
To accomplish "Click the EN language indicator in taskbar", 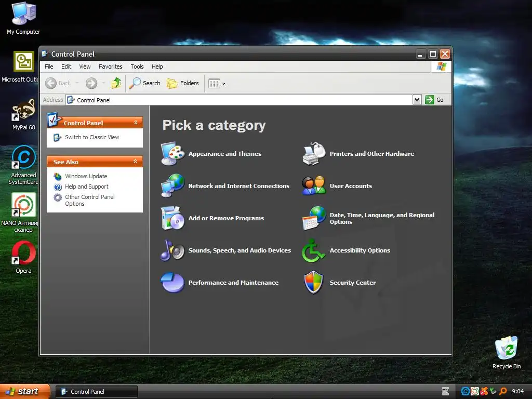I will 445,391.
